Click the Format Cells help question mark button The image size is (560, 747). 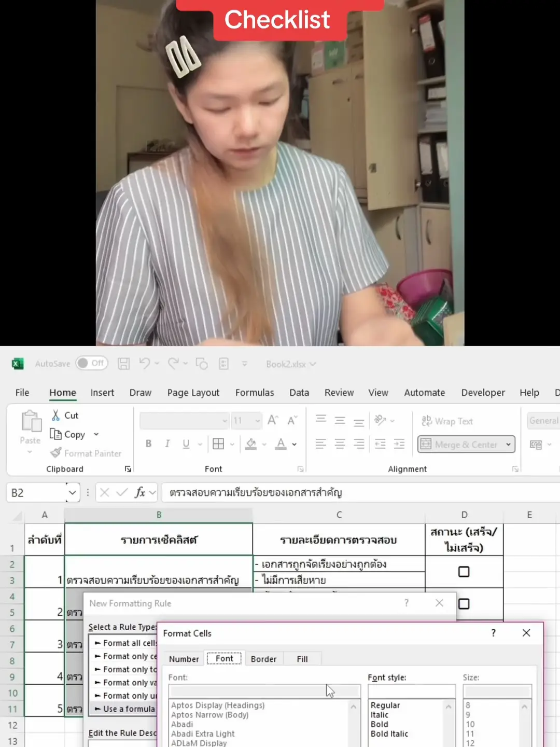tap(493, 633)
